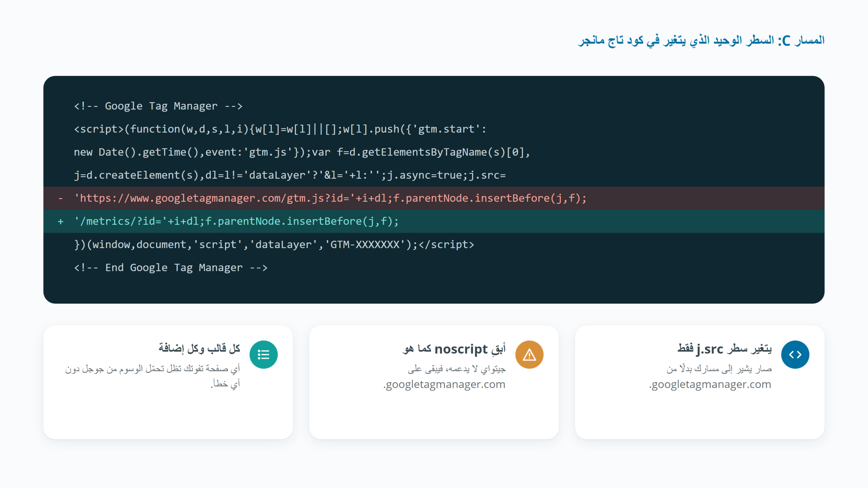The width and height of the screenshot is (868, 488).
Task: Select the slide title starting with المسار C
Action: 701,40
